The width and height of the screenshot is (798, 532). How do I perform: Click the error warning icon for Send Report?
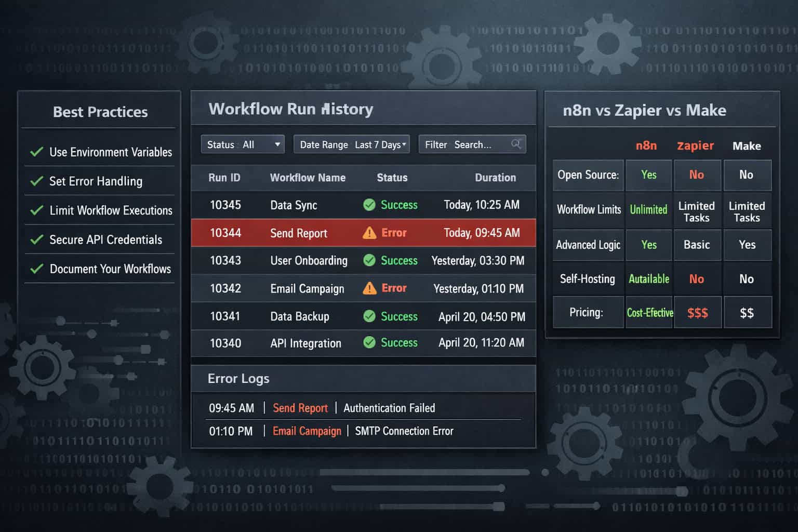point(369,233)
